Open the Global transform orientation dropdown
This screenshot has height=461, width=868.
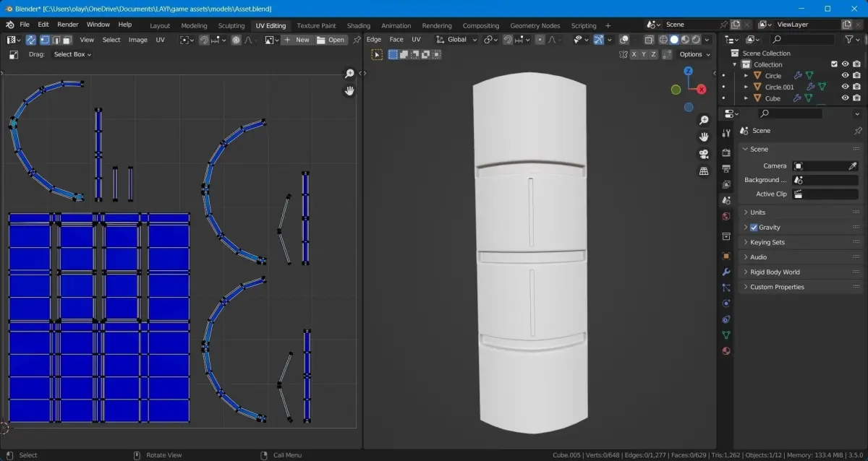tap(456, 40)
